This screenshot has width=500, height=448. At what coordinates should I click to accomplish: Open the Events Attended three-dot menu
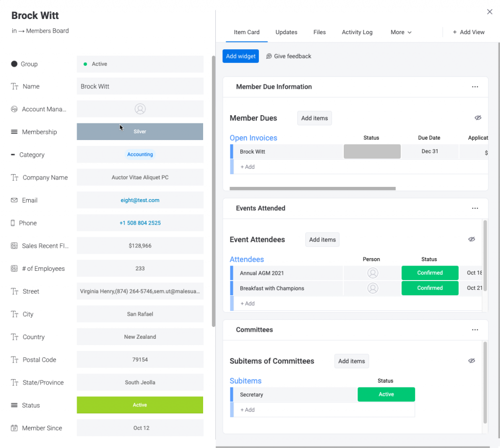475,208
